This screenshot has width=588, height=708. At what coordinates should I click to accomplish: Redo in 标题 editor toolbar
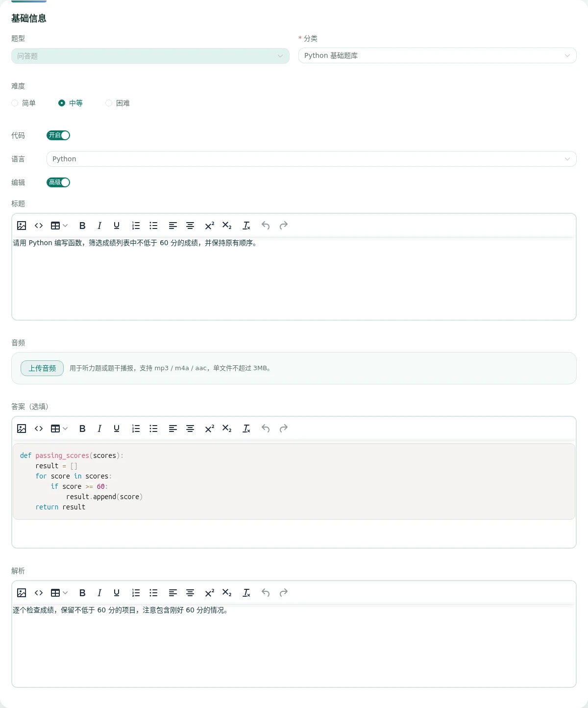tap(283, 226)
